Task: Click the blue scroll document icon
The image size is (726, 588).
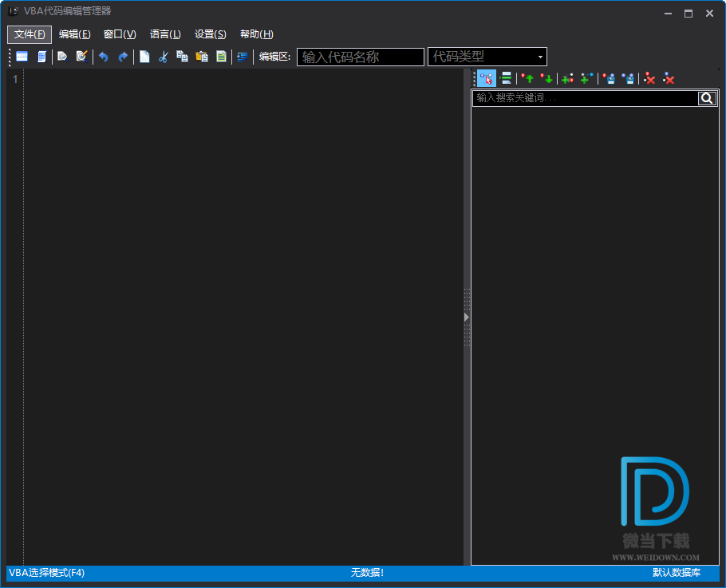Action: pyautogui.click(x=41, y=57)
